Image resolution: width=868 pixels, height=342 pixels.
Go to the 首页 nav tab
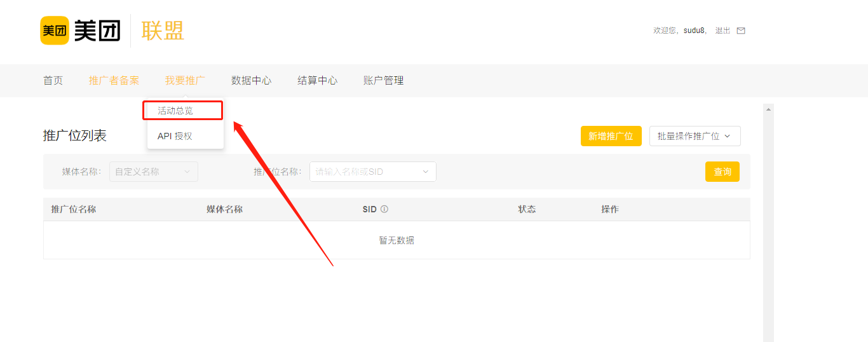pos(53,81)
